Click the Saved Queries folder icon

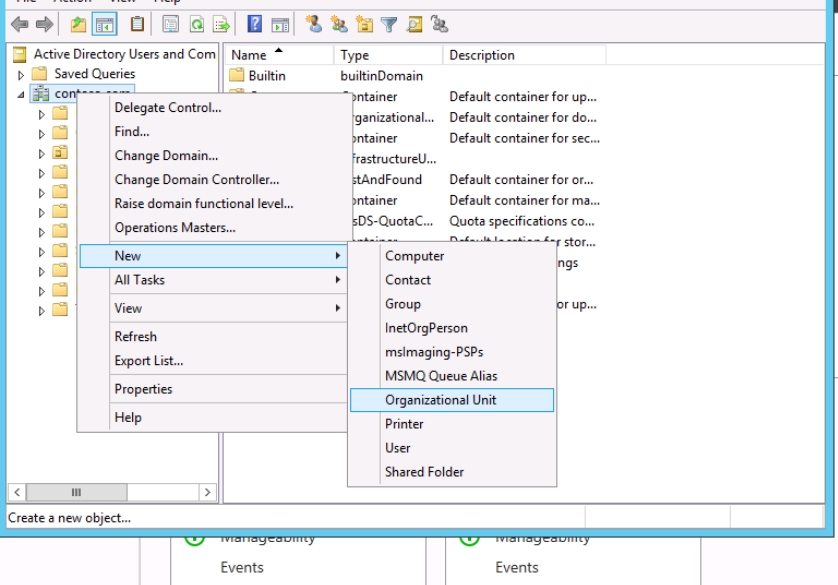click(x=40, y=74)
